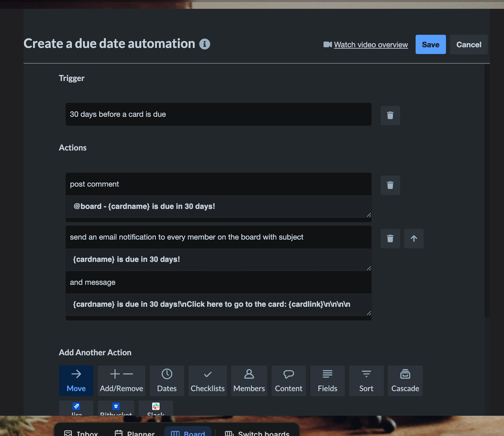Screen dimensions: 504x436
Task: Select the Fields action tab
Action: [327, 380]
